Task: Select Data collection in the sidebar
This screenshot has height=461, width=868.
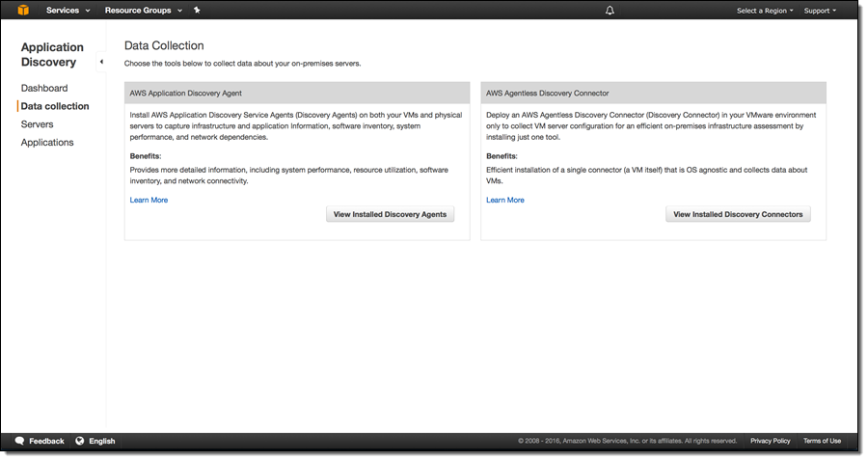Action: tap(55, 106)
